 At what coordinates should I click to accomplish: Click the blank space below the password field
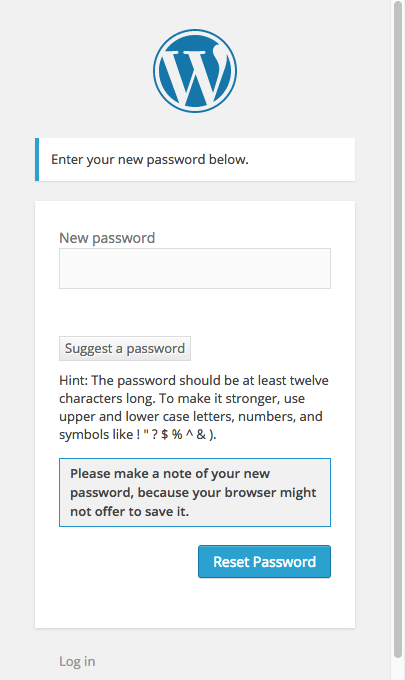195,312
